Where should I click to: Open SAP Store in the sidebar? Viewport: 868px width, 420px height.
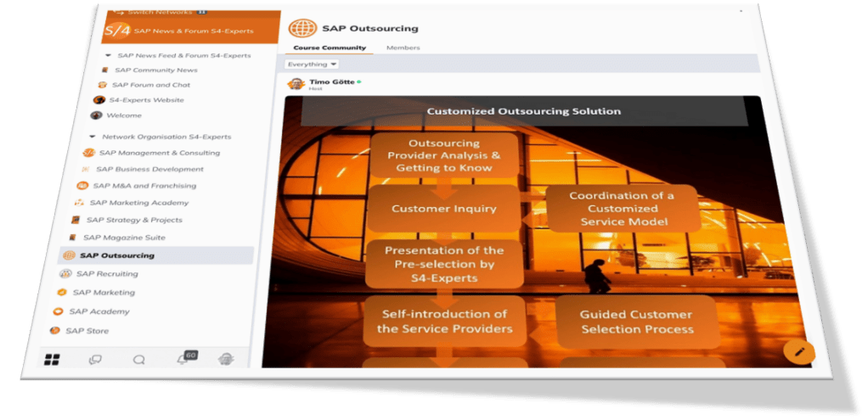pyautogui.click(x=87, y=331)
